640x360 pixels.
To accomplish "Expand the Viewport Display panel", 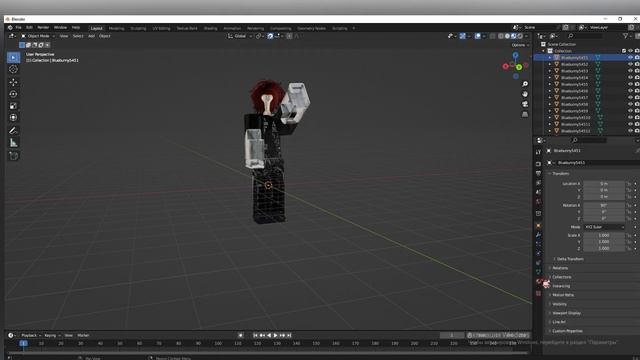I will [x=566, y=313].
